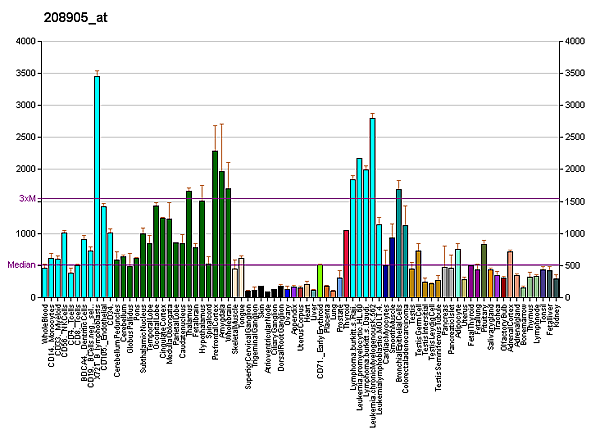Viewport: 600px width, 434px height.
Task: Click the ColorectalAdenocarcinoma label
Action: pyautogui.click(x=405, y=340)
